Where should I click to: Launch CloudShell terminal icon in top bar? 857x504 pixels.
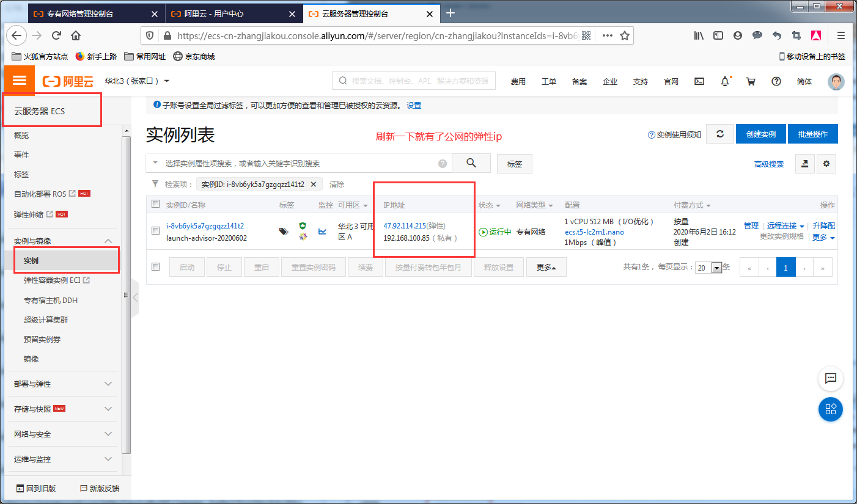pos(699,81)
